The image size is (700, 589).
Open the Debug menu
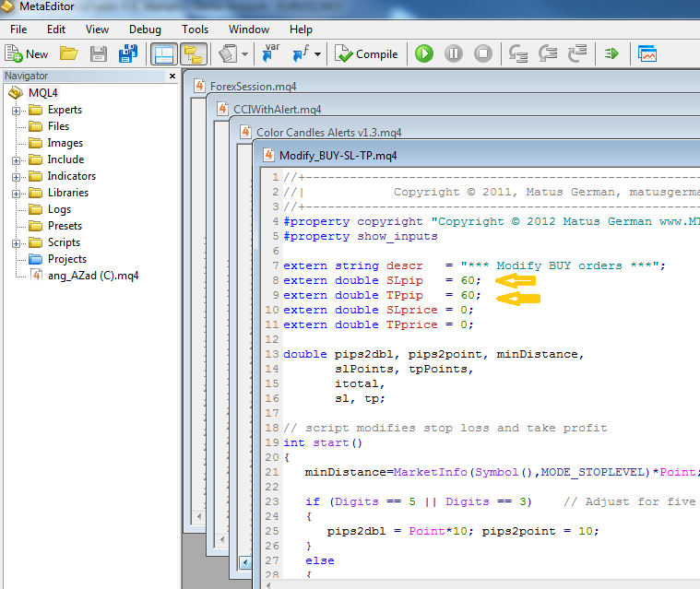click(144, 29)
